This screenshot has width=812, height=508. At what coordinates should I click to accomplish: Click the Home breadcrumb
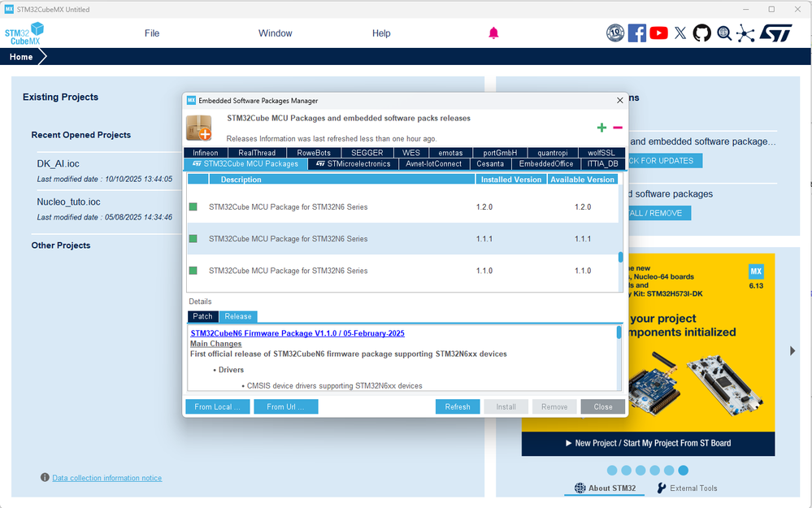coord(20,57)
